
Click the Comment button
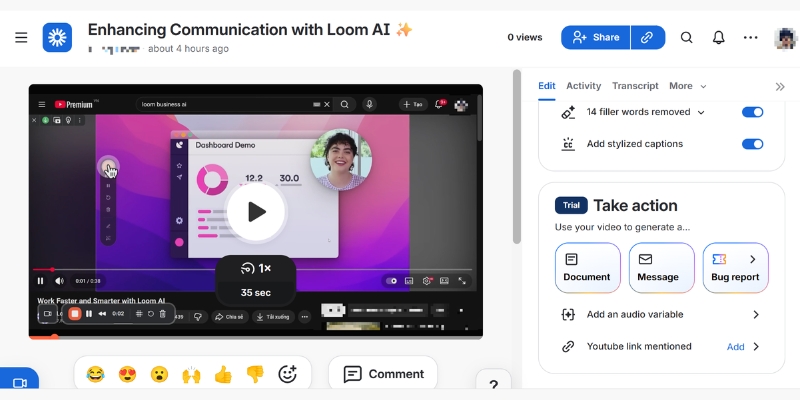coord(383,374)
